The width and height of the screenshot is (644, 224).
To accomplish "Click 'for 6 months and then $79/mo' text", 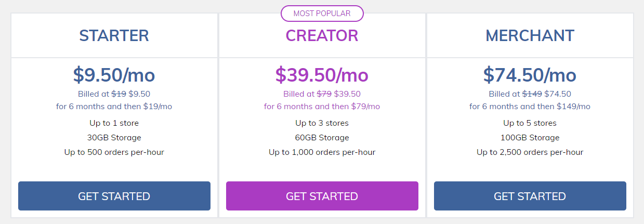I will pos(322,107).
